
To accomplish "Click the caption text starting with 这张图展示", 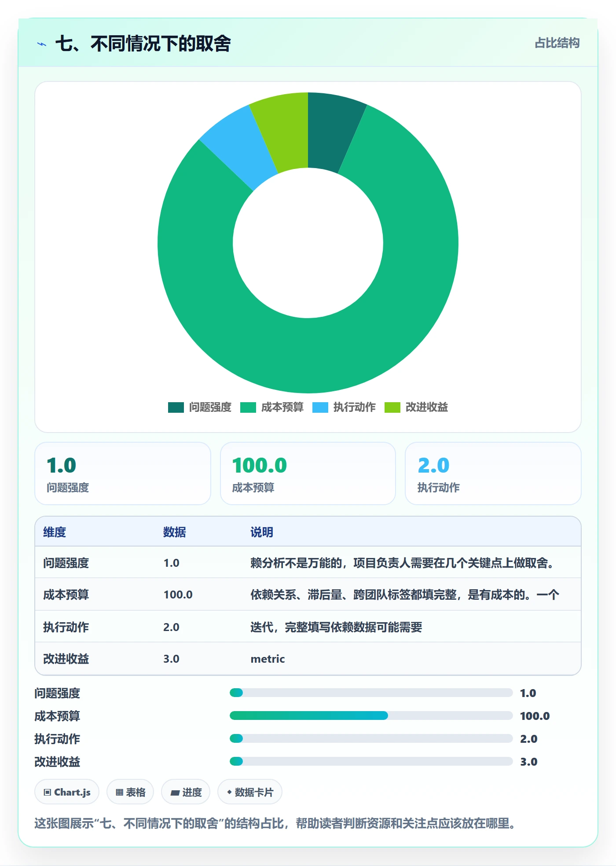I will (x=275, y=823).
